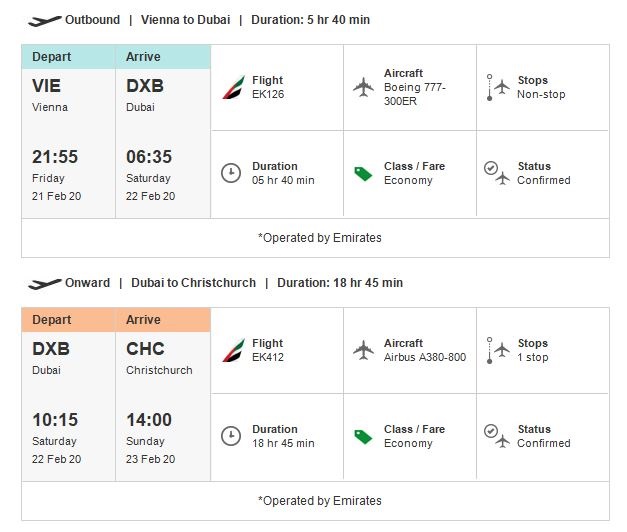Select the teal Depart header for Vienna
This screenshot has height=532, width=627.
(x=69, y=57)
